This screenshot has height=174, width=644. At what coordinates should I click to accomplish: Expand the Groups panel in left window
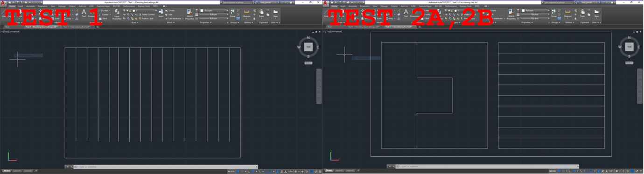(234, 22)
